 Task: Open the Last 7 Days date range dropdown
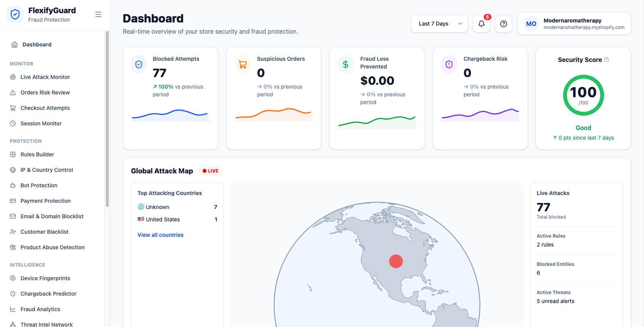point(440,24)
